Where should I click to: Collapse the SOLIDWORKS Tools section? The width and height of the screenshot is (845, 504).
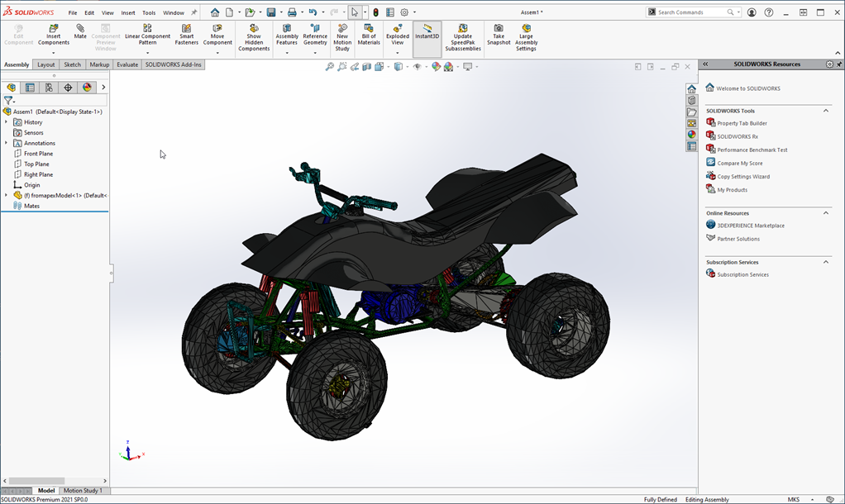click(825, 110)
